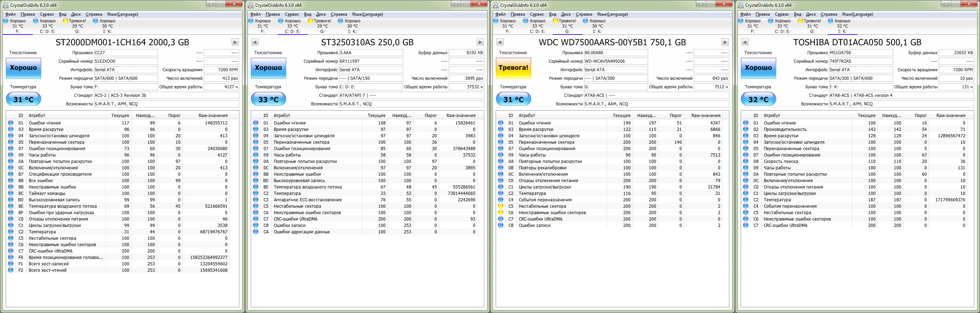
Task: Select C: D: E: disk tab in ST3250310AS window
Action: (x=293, y=26)
